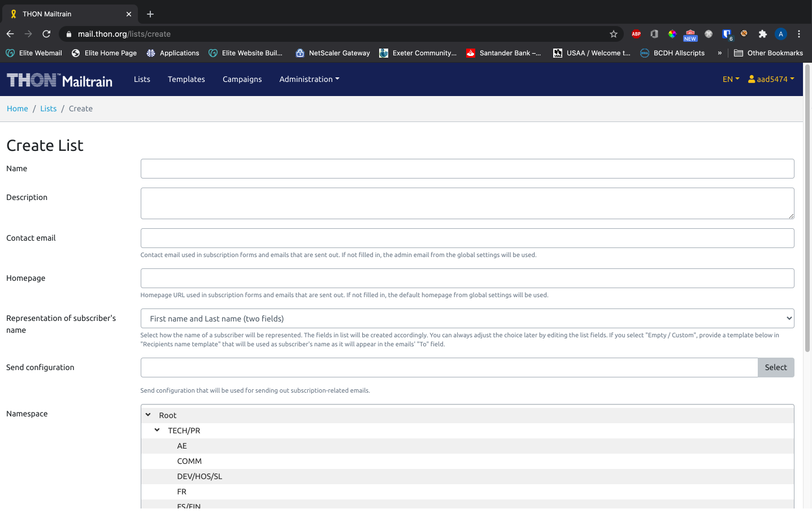
Task: Open the aad5474 user dropdown
Action: 771,79
